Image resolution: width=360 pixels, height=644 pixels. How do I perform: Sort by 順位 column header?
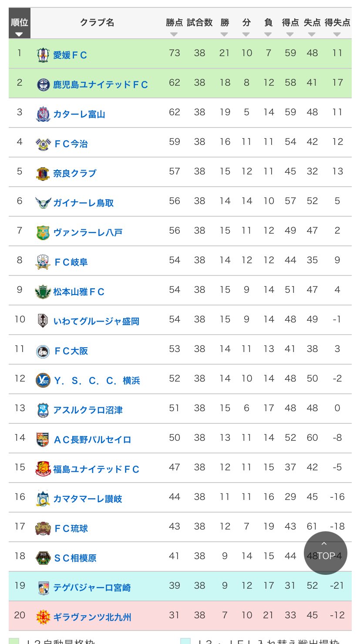click(20, 26)
